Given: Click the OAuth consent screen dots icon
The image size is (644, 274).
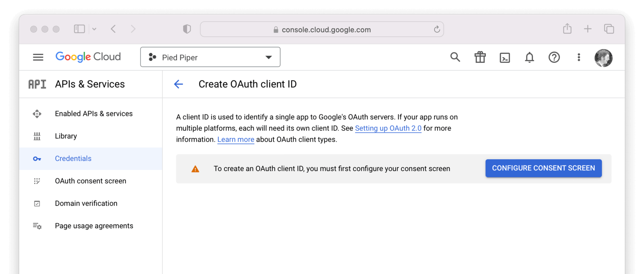Looking at the screenshot, I should tap(37, 181).
